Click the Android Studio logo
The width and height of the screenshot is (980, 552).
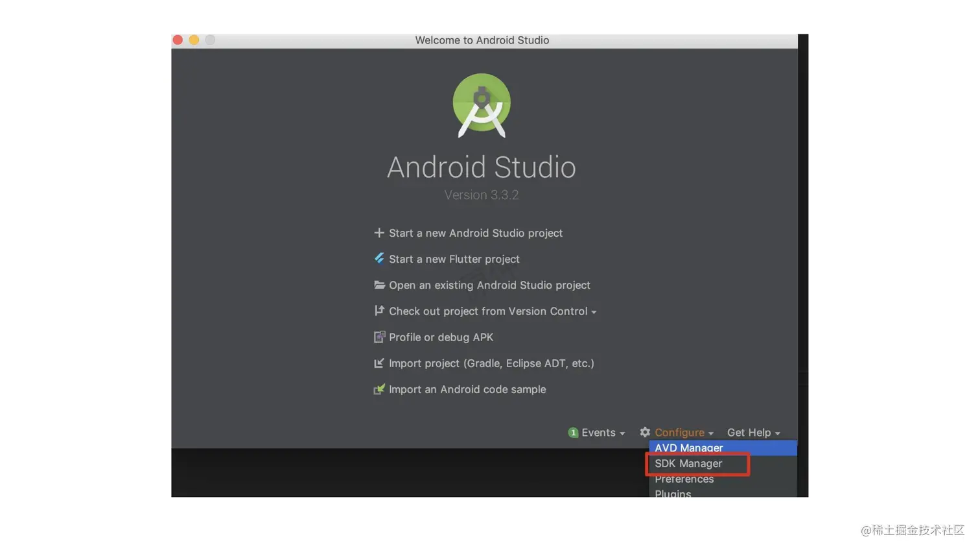point(482,106)
